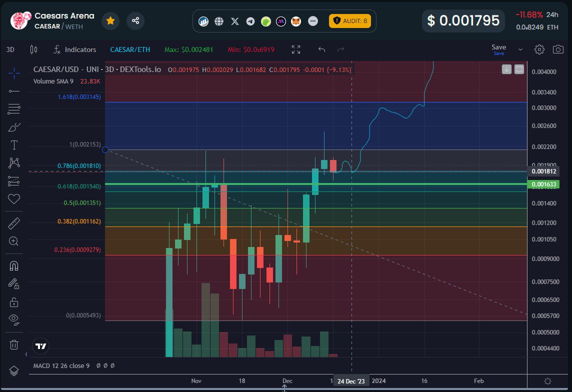Collapse the drawing toolbar chevron
Viewport: 572px width, 392px height.
[x=26, y=354]
